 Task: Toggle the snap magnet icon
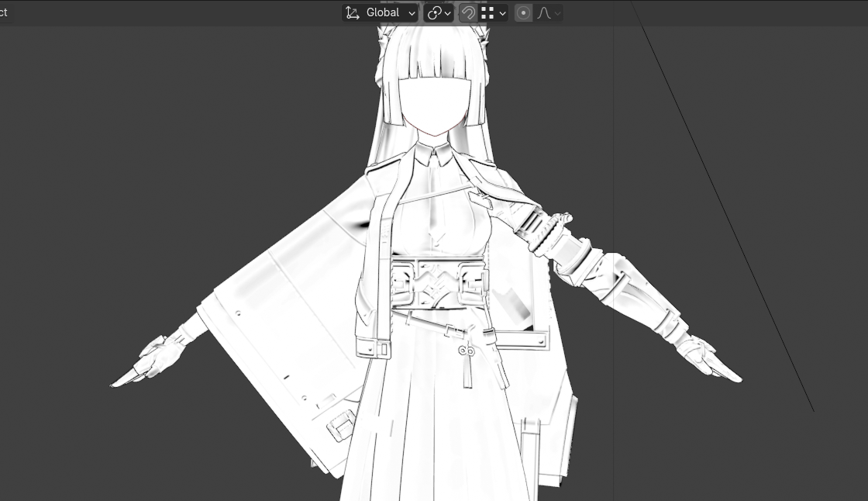coord(467,13)
